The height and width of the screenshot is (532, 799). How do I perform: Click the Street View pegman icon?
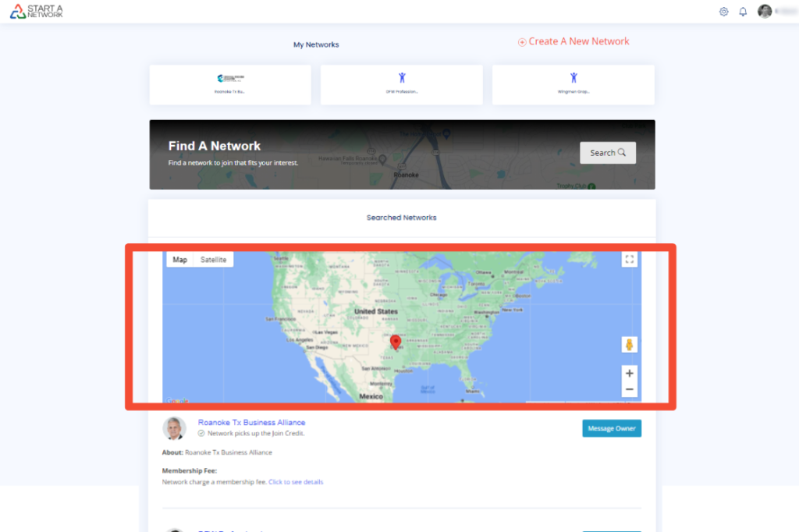click(x=629, y=344)
